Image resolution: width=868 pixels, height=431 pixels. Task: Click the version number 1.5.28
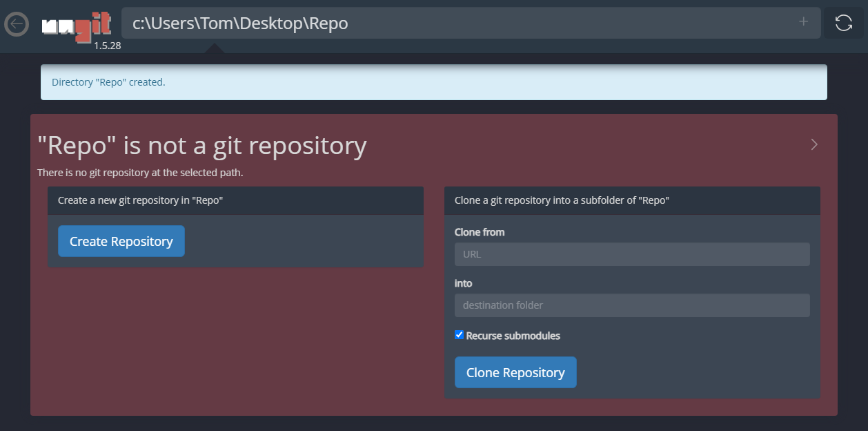pos(107,46)
